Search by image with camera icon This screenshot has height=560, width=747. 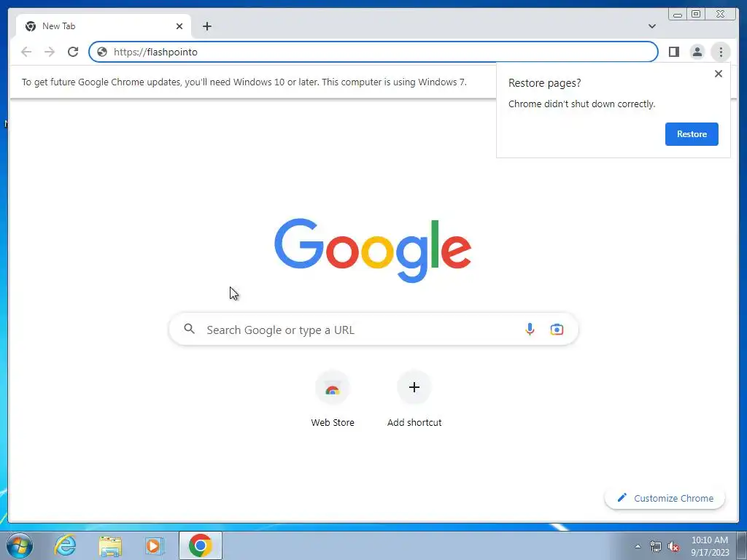(557, 329)
